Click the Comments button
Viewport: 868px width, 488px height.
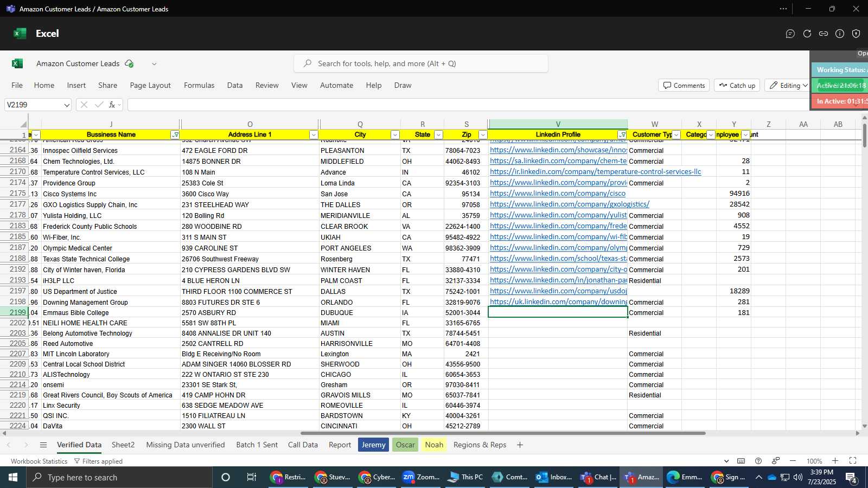point(684,86)
